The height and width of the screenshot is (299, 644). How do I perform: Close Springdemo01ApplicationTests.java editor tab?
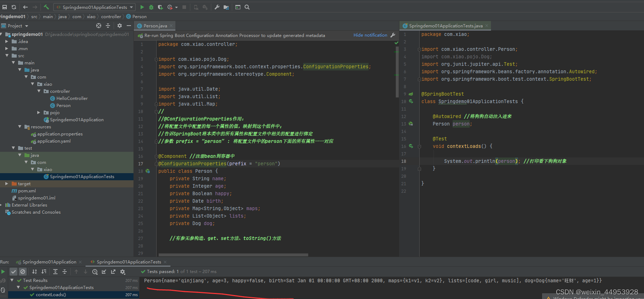point(487,26)
